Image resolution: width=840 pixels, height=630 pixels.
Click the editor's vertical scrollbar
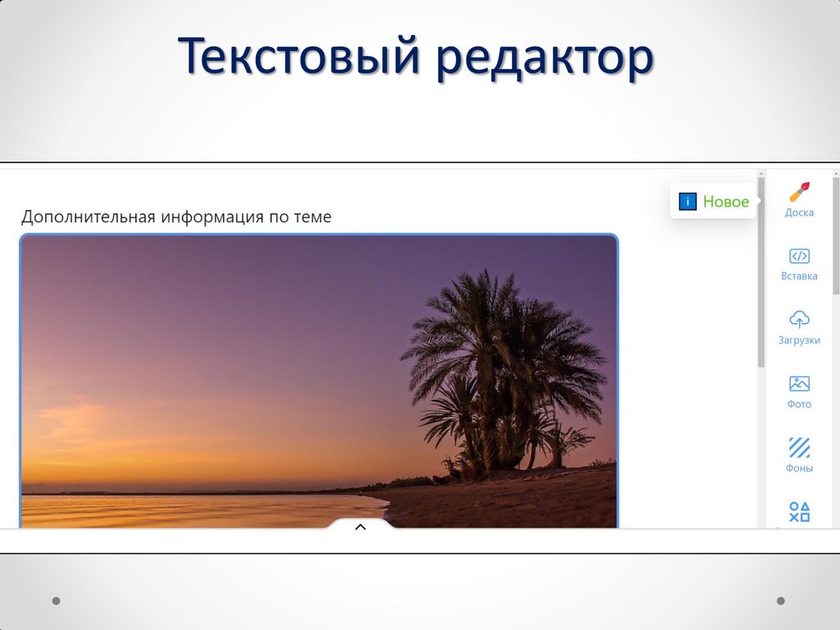pyautogui.click(x=760, y=272)
